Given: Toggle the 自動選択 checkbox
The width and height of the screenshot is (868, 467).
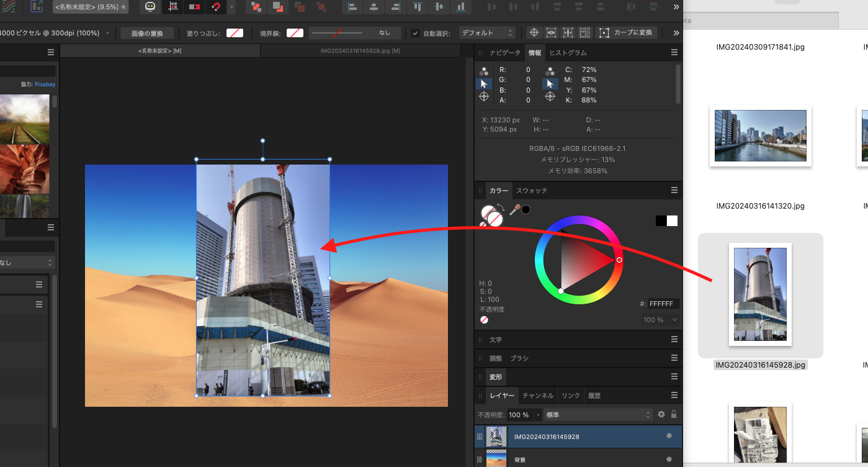Looking at the screenshot, I should [416, 33].
